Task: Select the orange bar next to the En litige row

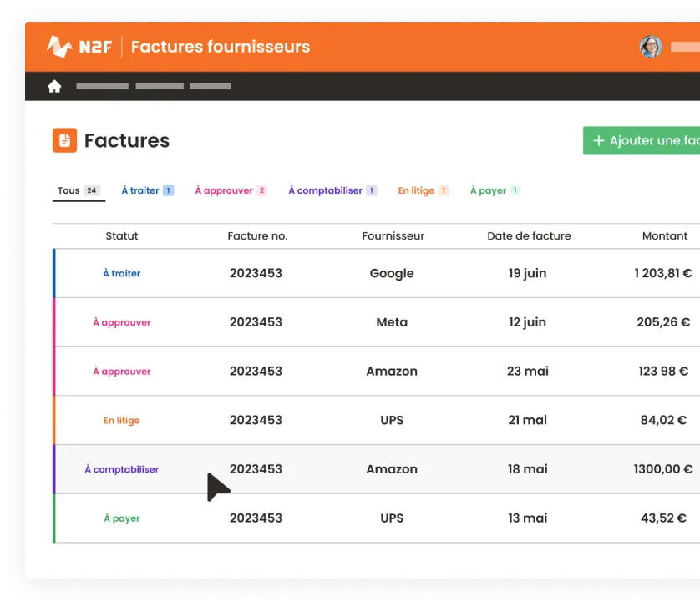Action: (55, 420)
